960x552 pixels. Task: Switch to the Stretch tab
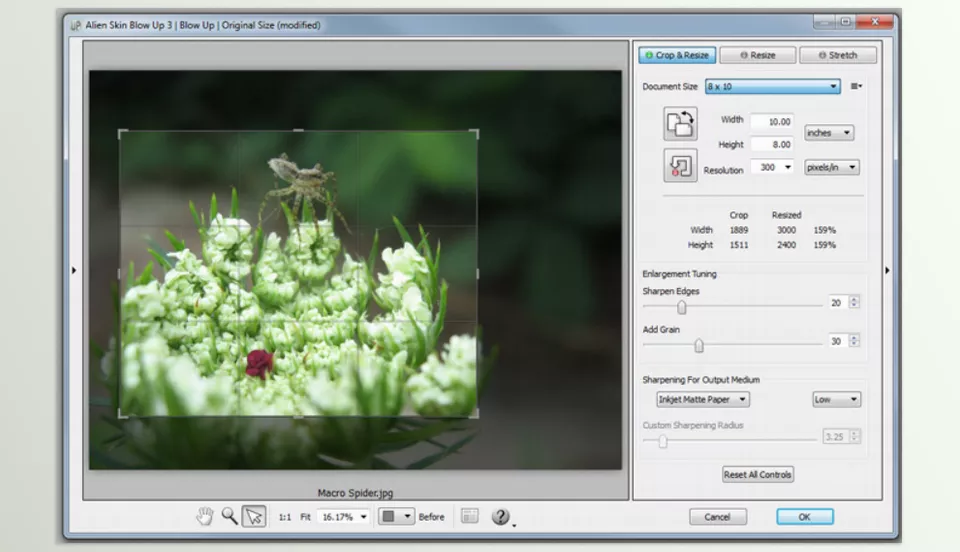pos(838,55)
